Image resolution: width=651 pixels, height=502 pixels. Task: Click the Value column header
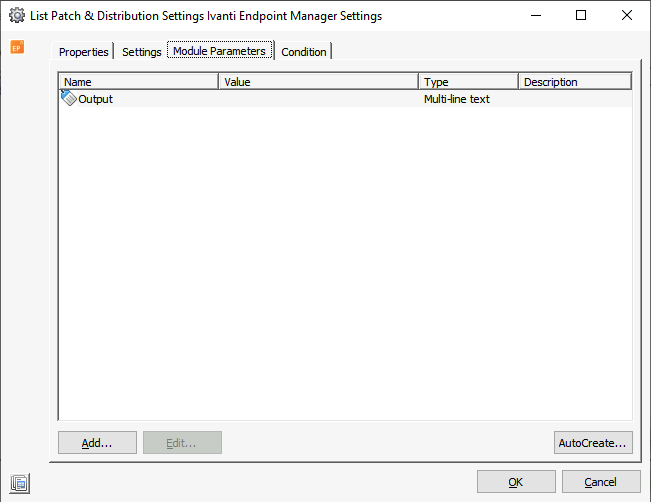pyautogui.click(x=318, y=82)
